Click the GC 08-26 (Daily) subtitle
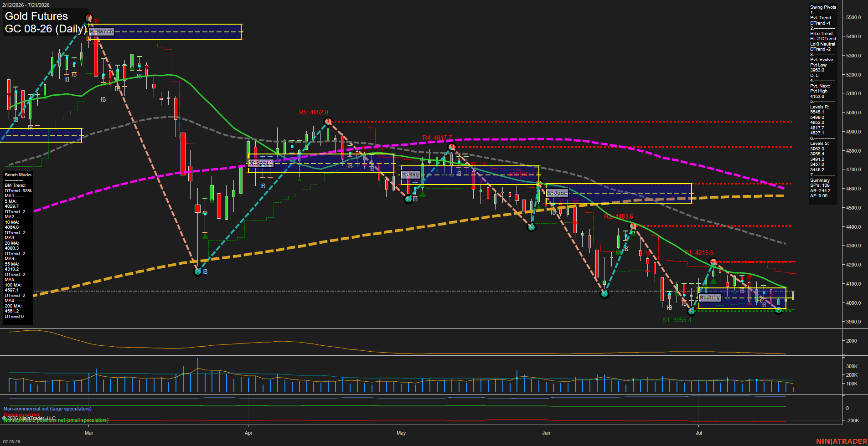868x446 pixels. [46, 29]
